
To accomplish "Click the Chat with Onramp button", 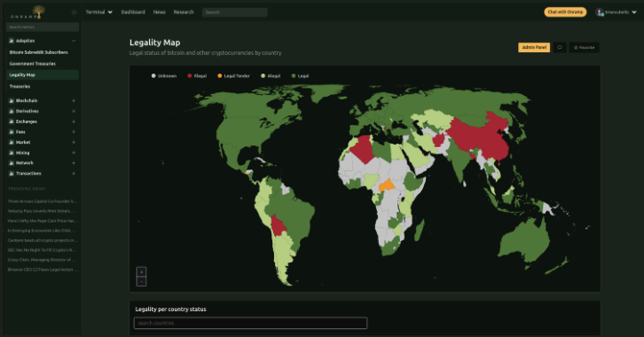I will [x=565, y=12].
